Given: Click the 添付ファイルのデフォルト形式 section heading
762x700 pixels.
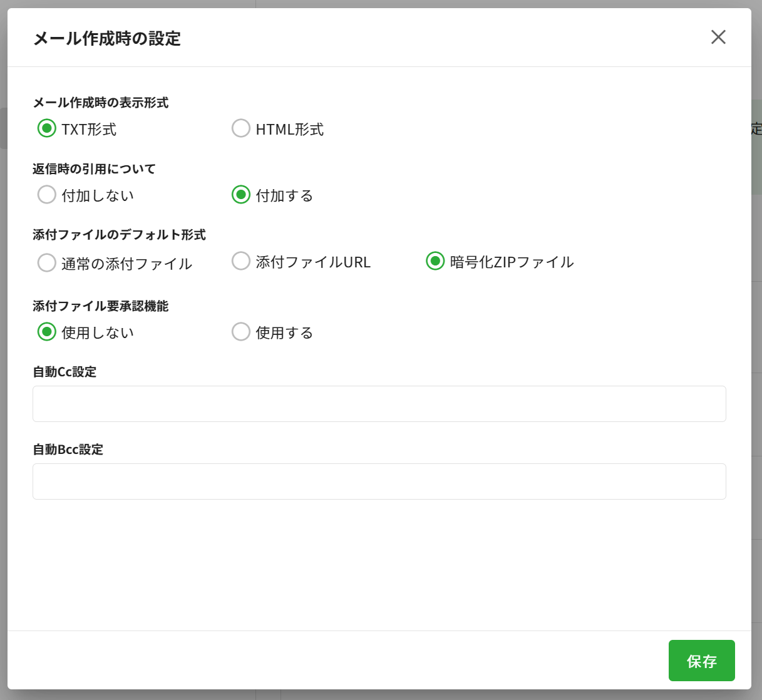Looking at the screenshot, I should click(x=119, y=235).
